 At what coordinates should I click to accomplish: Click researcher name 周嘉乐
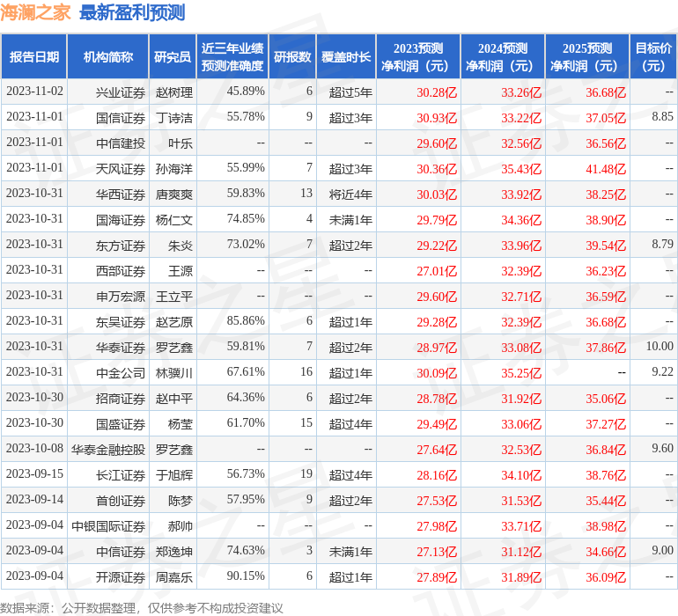(x=173, y=576)
